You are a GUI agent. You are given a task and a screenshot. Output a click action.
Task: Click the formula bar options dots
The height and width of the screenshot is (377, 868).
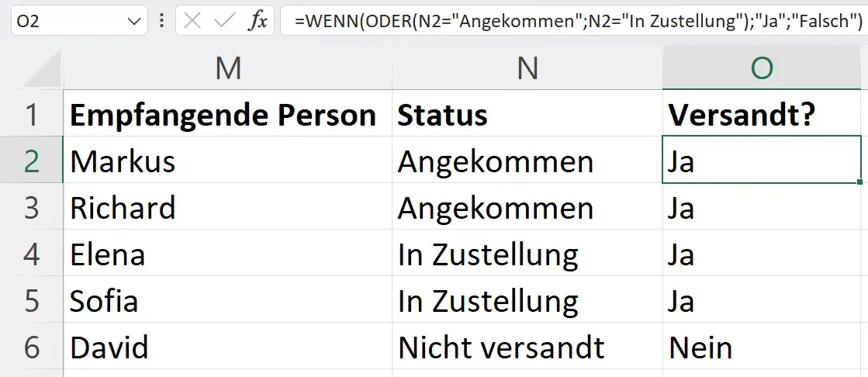[161, 22]
